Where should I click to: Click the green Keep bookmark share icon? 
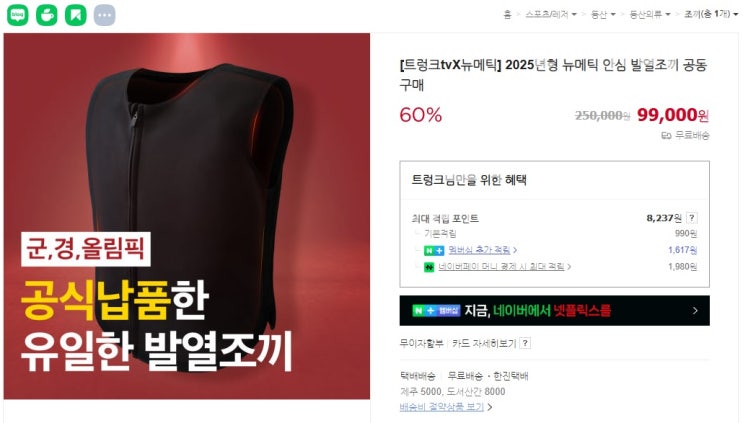coord(75,15)
